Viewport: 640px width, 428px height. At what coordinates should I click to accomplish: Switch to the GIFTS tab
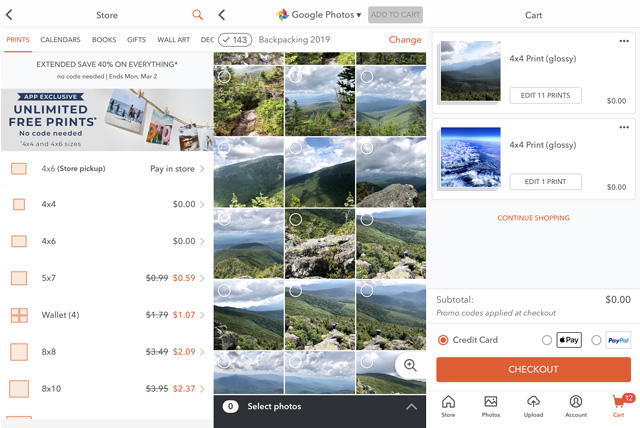[x=136, y=40]
